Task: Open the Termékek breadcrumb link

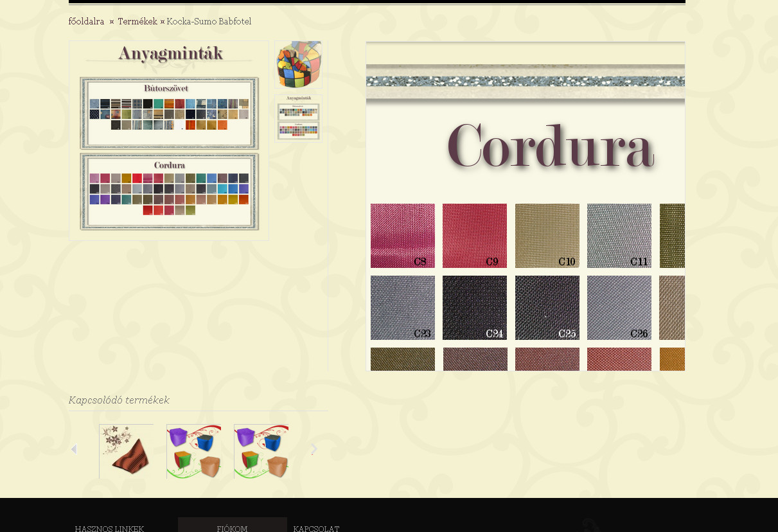Action: (x=137, y=21)
